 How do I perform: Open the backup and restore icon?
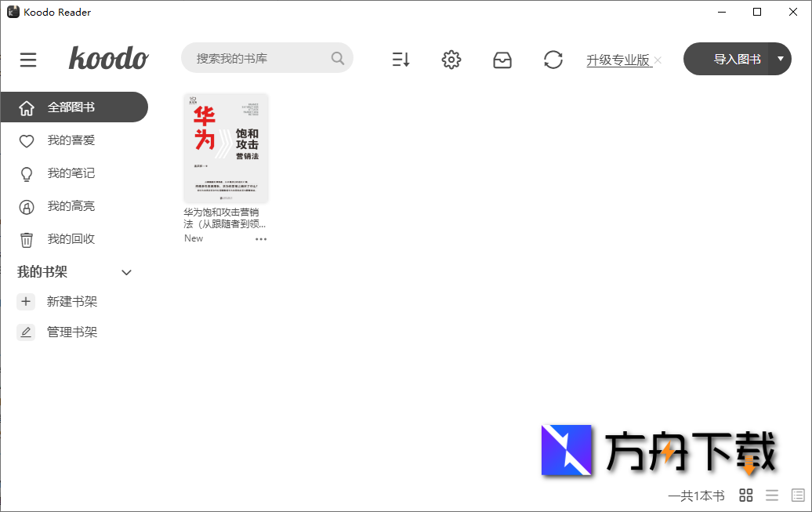[x=502, y=59]
